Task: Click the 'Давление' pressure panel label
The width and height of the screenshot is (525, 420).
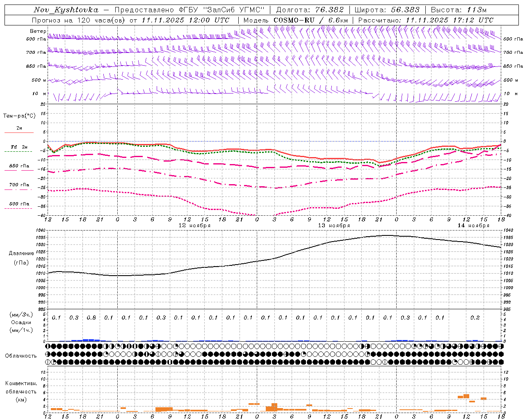Action: (x=21, y=253)
